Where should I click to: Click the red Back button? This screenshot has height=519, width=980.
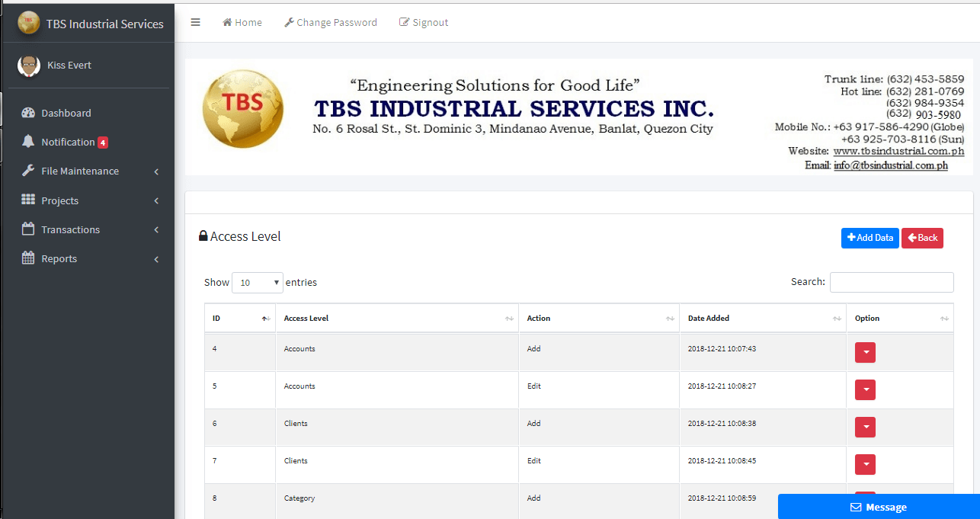point(922,238)
